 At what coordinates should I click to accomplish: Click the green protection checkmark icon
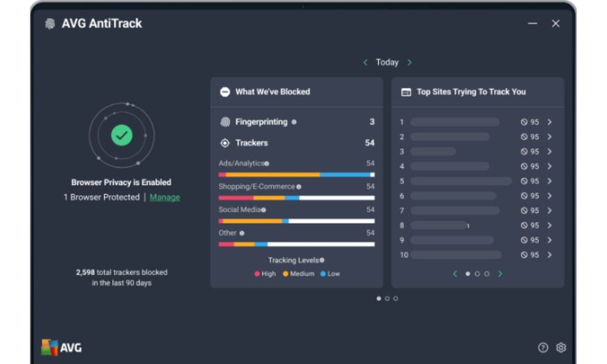coord(121,135)
